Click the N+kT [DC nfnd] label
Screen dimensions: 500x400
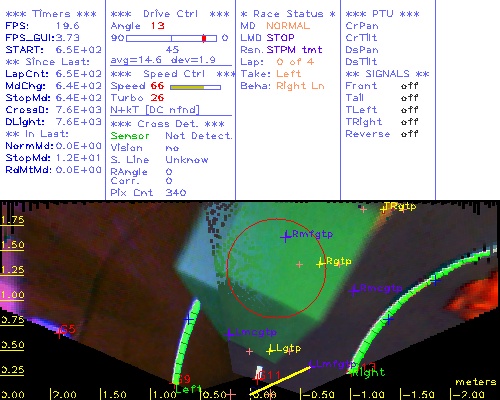coord(155,110)
